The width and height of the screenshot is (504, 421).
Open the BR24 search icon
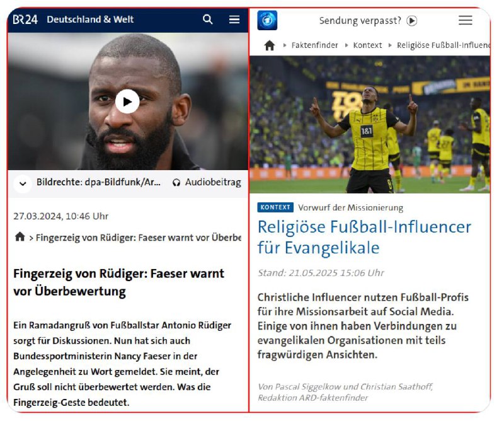tap(208, 20)
